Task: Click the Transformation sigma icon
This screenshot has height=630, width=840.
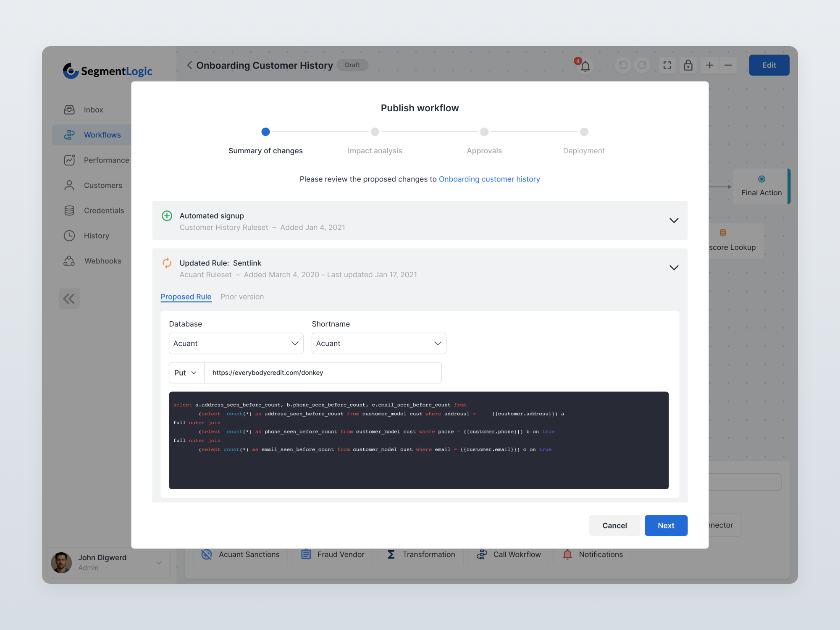Action: point(391,554)
